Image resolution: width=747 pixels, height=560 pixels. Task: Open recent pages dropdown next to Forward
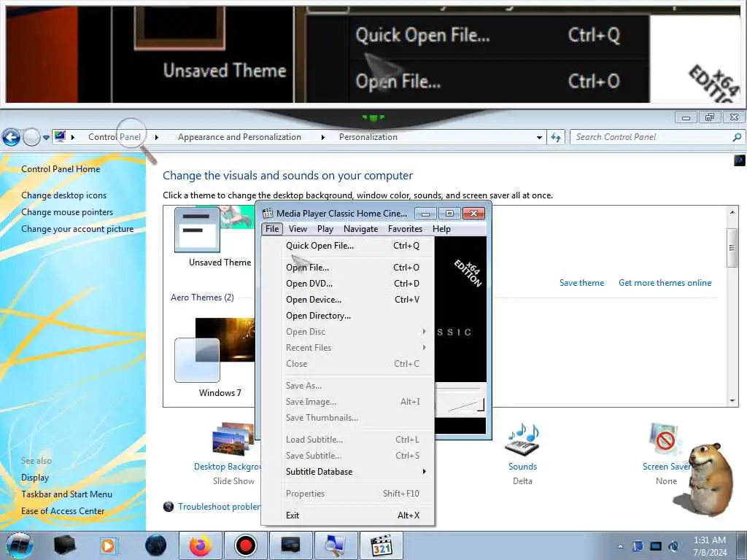[46, 138]
